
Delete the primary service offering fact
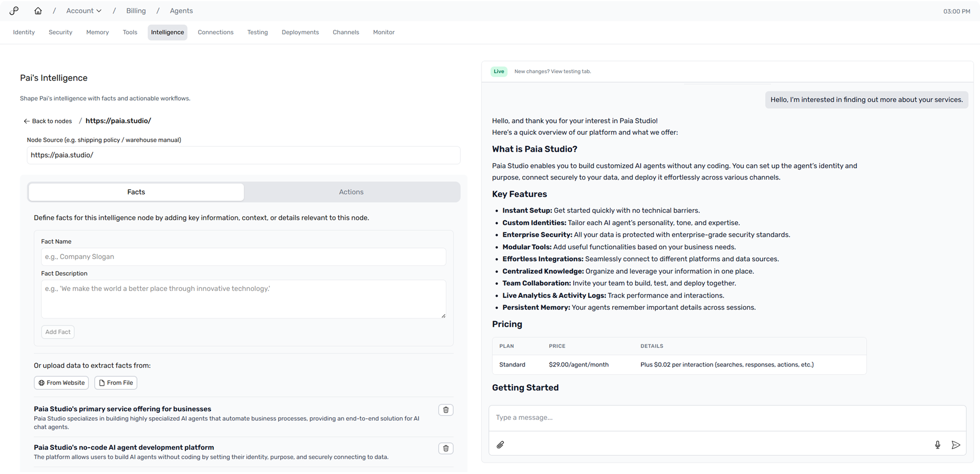click(446, 410)
